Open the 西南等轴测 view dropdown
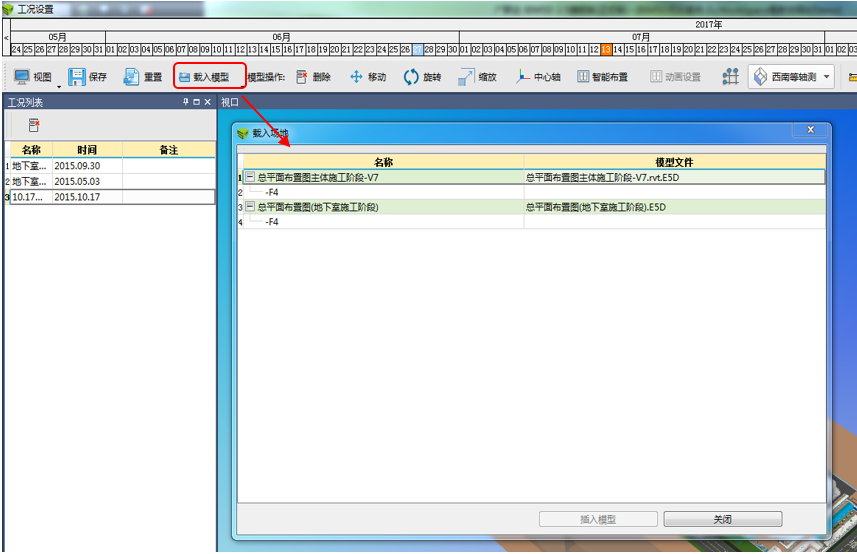The image size is (857, 554). (x=791, y=77)
